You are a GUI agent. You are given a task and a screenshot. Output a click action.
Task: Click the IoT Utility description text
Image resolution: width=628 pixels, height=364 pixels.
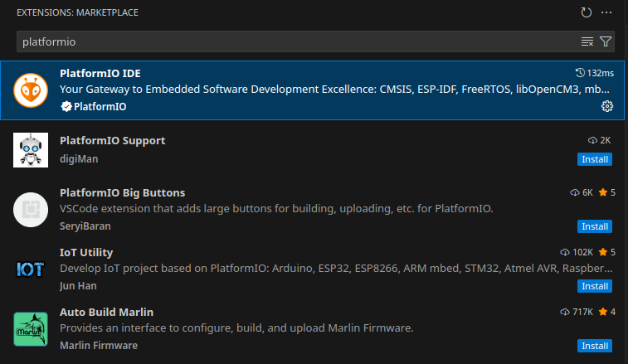(336, 269)
